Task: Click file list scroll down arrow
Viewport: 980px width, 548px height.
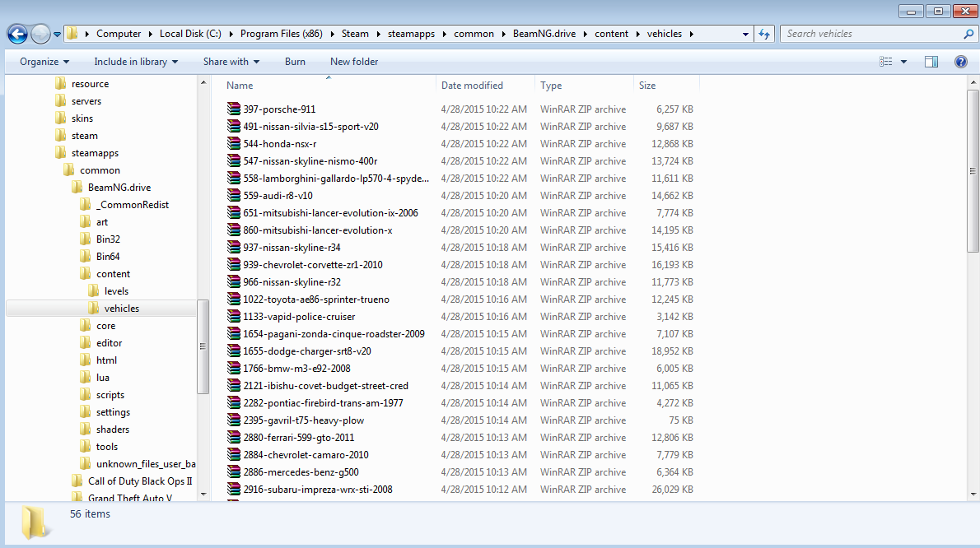Action: tap(973, 495)
